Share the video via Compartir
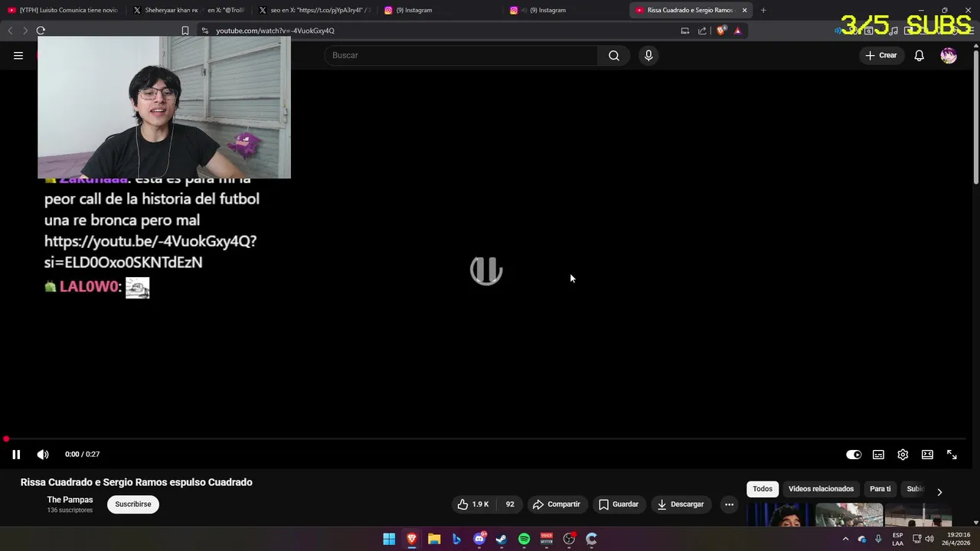 tap(557, 504)
